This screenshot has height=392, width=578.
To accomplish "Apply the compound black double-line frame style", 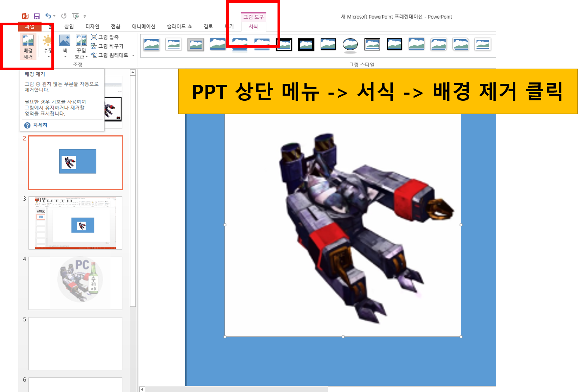I will click(372, 44).
